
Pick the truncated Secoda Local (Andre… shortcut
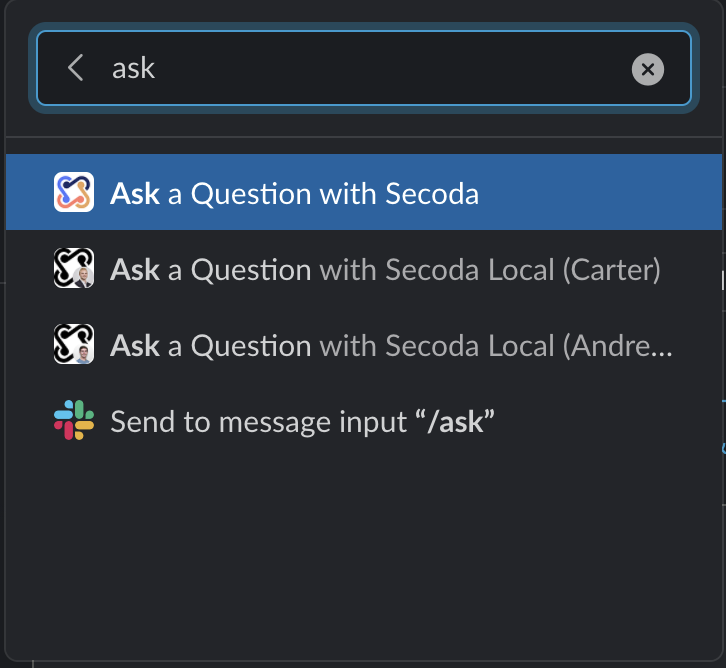pyautogui.click(x=391, y=345)
